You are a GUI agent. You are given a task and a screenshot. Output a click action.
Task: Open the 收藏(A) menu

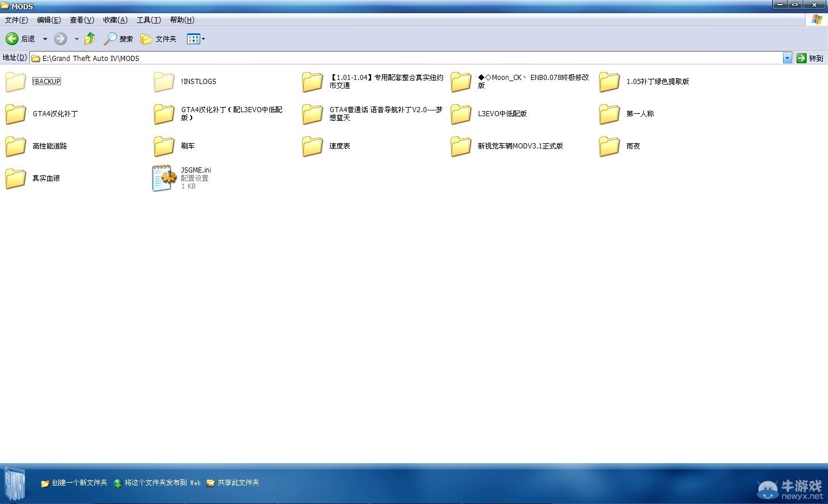[x=115, y=20]
